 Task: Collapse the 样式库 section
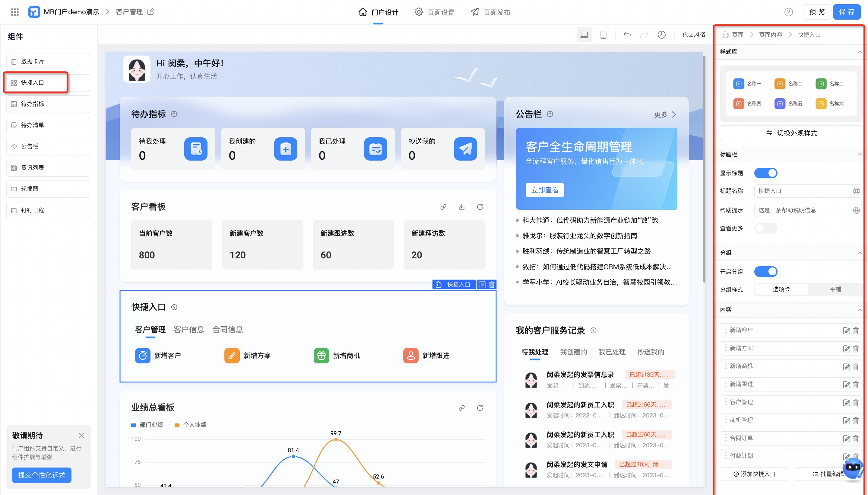(860, 52)
